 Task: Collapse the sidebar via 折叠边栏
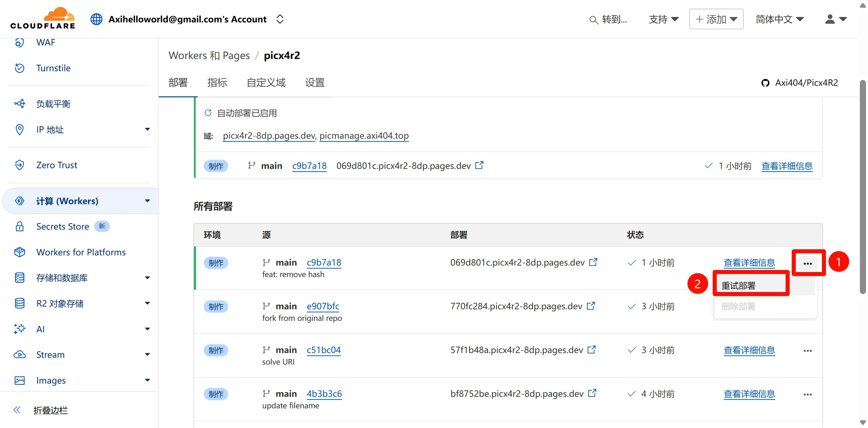pyautogui.click(x=41, y=410)
